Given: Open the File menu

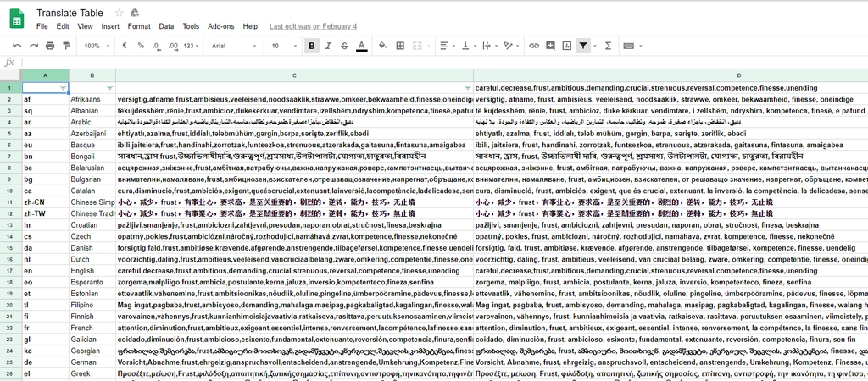Looking at the screenshot, I should [x=42, y=26].
